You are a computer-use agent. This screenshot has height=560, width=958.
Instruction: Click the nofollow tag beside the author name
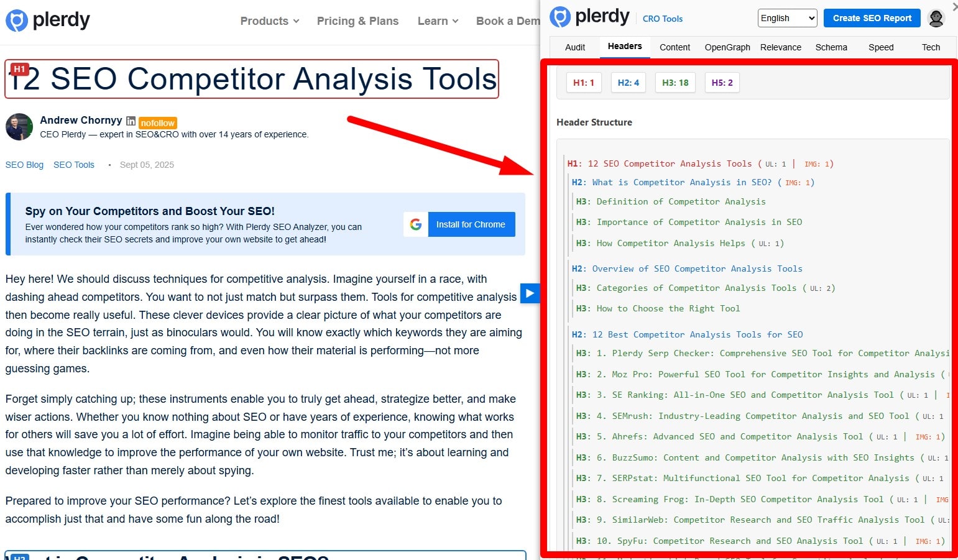click(157, 122)
